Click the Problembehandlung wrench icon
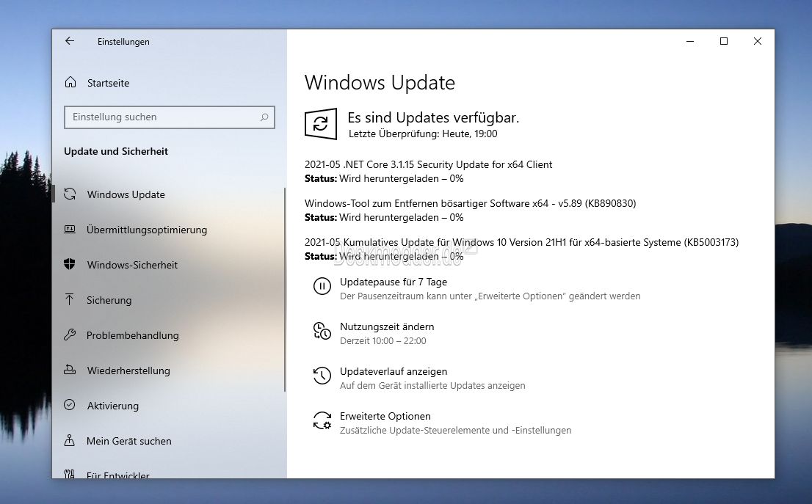812x504 pixels. coord(70,335)
